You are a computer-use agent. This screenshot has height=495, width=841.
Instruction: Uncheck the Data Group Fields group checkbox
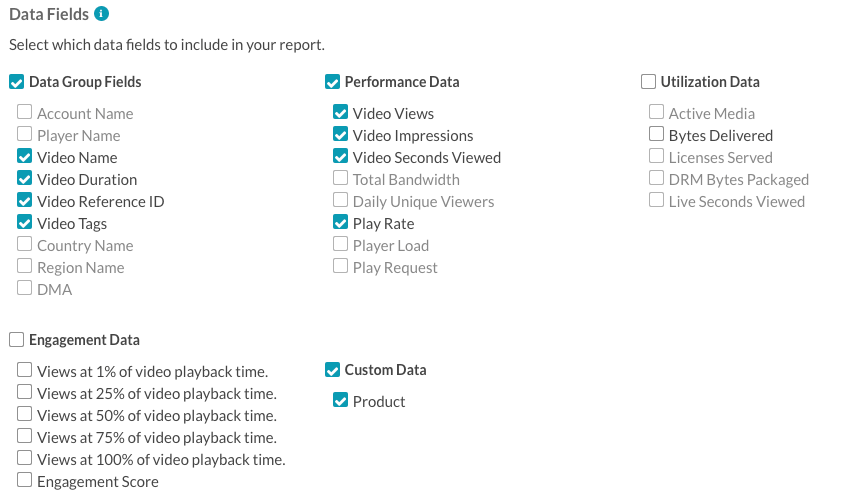17,82
